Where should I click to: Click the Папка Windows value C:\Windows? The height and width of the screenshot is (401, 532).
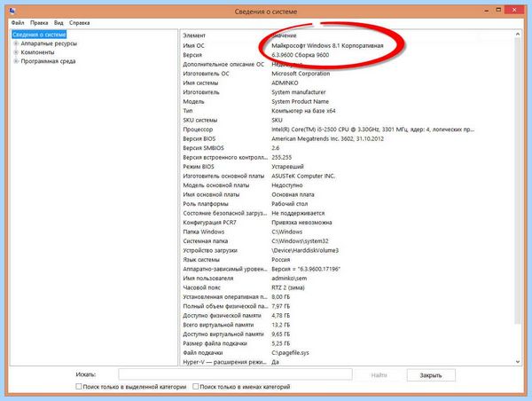(x=286, y=232)
